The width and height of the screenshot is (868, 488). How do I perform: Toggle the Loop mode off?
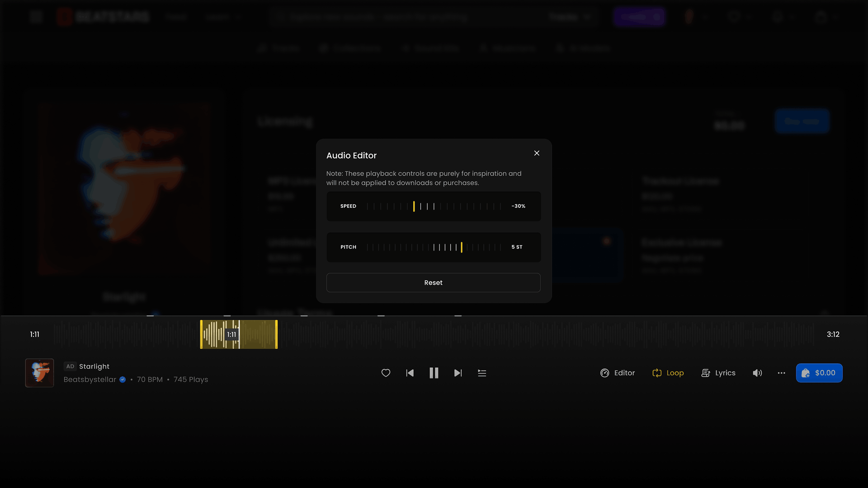pyautogui.click(x=668, y=373)
